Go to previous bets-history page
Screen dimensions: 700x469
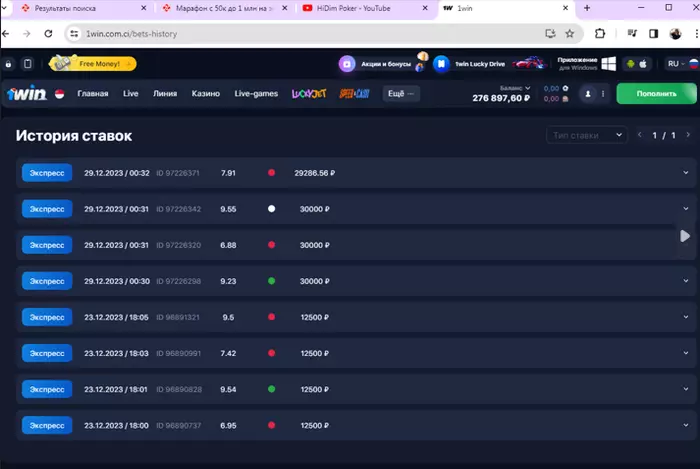[640, 135]
